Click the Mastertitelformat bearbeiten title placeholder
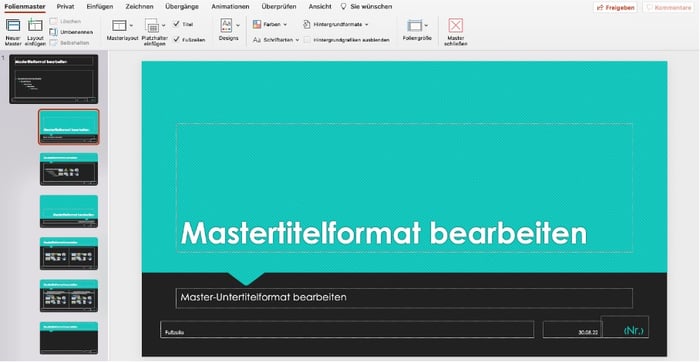This screenshot has height=362, width=700. (404, 188)
